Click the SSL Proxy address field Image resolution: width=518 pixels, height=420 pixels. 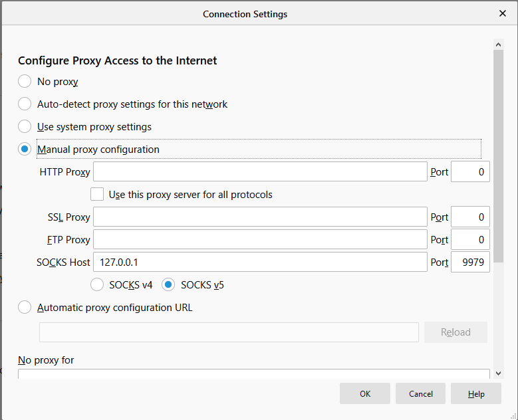260,217
